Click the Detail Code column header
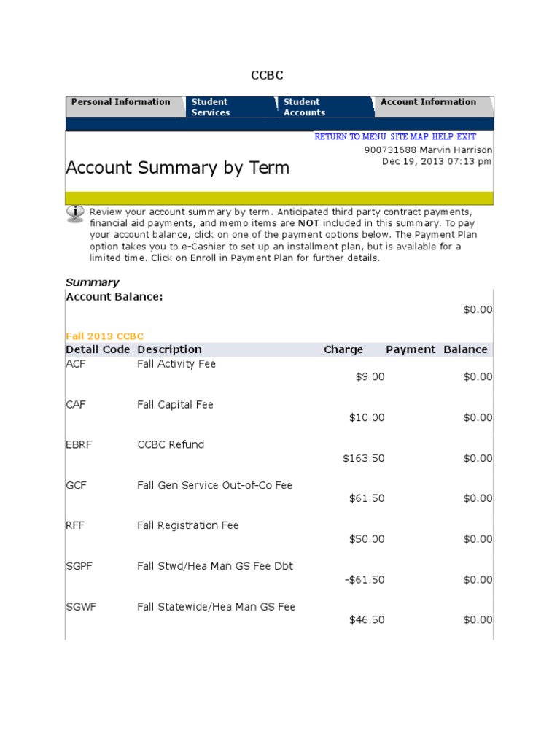 (x=98, y=349)
